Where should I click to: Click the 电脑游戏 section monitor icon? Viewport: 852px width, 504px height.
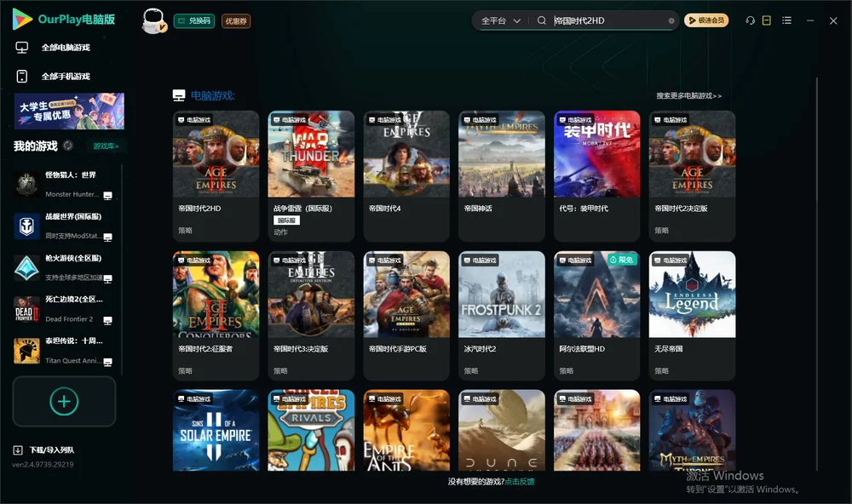pyautogui.click(x=179, y=95)
